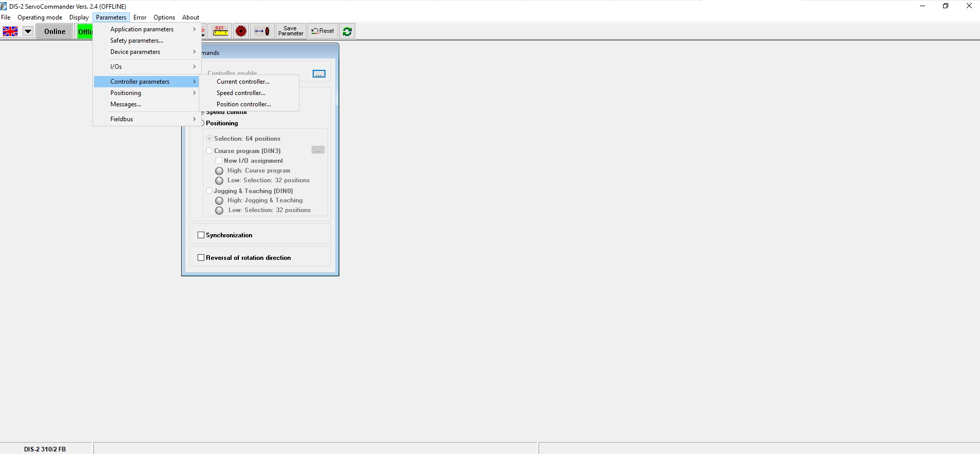The image size is (980, 454).
Task: Expand the I/Os submenu
Action: (146, 67)
